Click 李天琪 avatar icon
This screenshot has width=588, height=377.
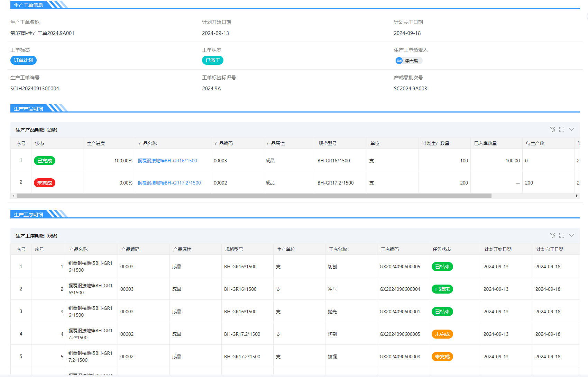point(399,61)
